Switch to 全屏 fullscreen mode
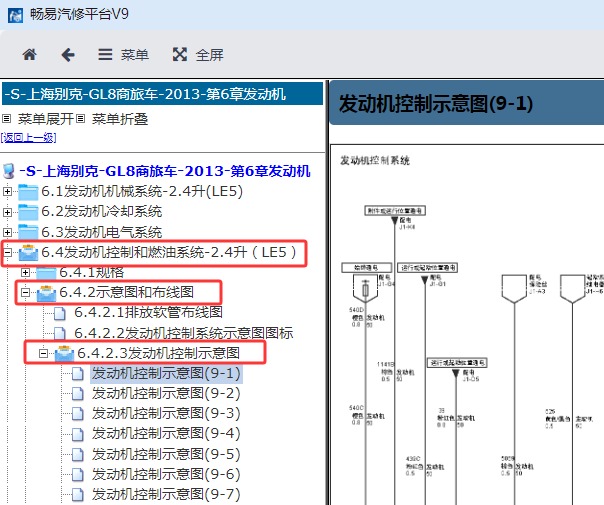The height and width of the screenshot is (505, 604). (198, 55)
